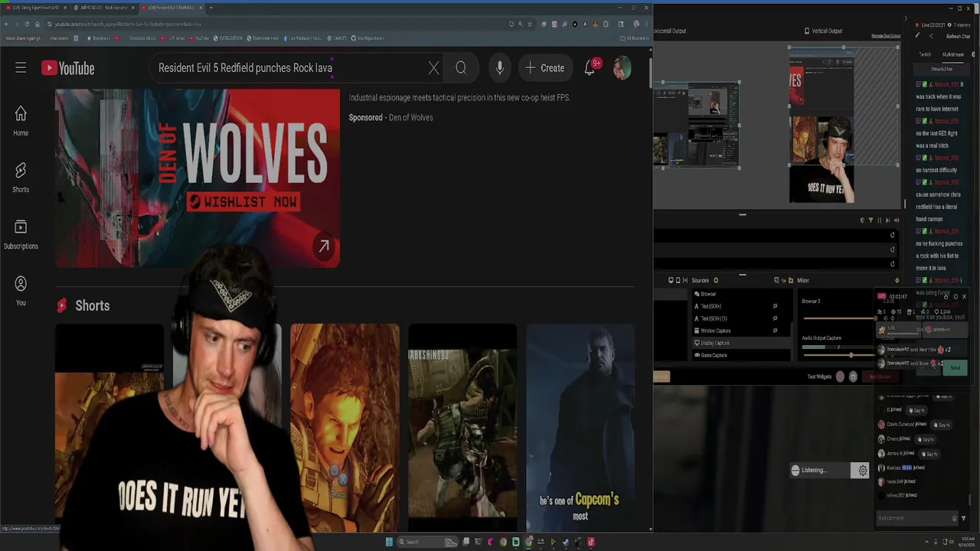Screen dimensions: 980x551
Task: Pause playback in the mini feed controls
Action: pos(879,220)
